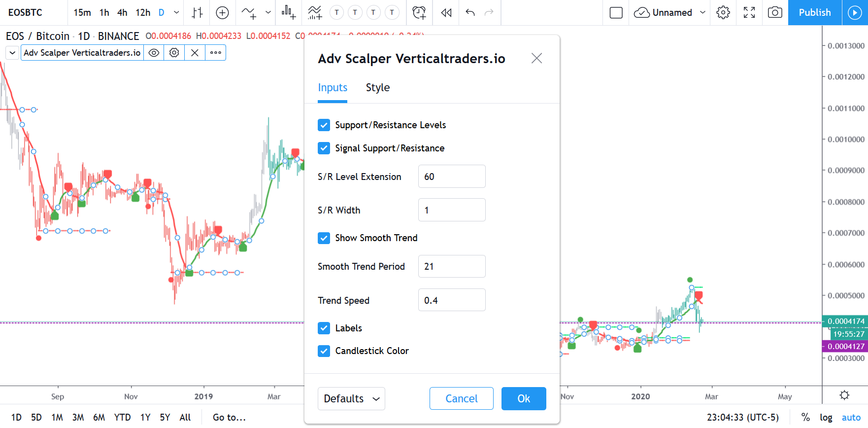The height and width of the screenshot is (428, 868).
Task: Click the Compare or add symbol plus icon
Action: [x=223, y=13]
